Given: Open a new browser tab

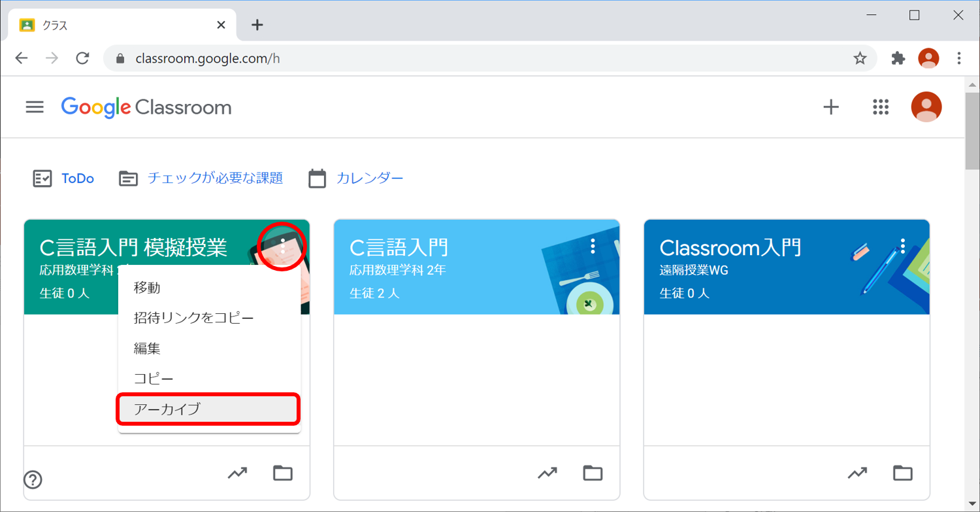Looking at the screenshot, I should coord(257,25).
